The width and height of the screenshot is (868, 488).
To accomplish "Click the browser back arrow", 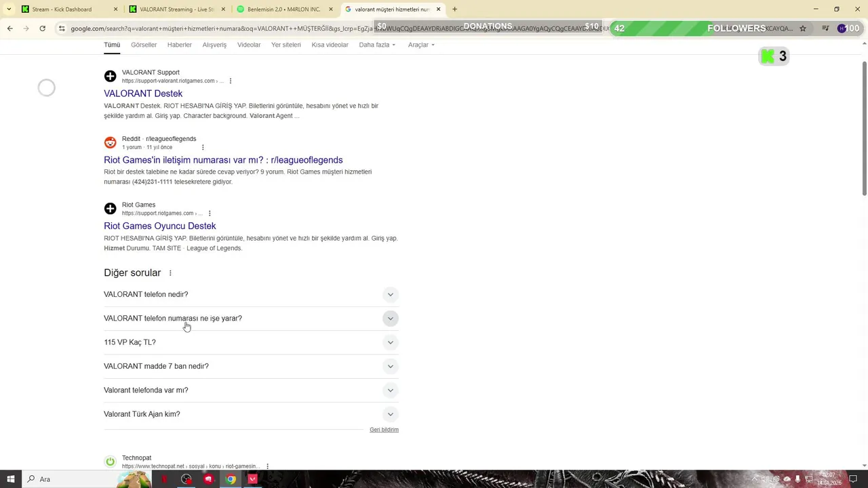I will tap(9, 28).
